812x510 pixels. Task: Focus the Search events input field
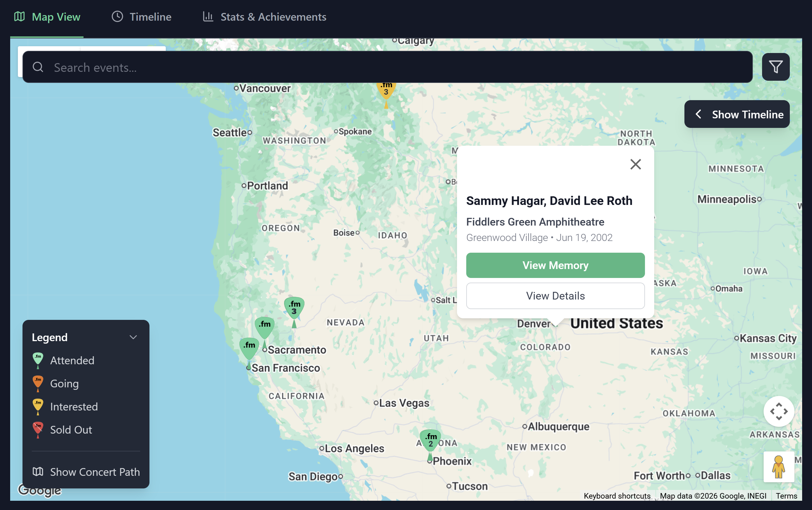387,67
